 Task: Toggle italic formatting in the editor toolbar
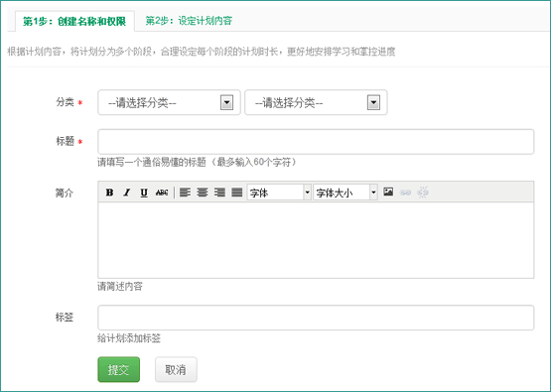(x=126, y=193)
